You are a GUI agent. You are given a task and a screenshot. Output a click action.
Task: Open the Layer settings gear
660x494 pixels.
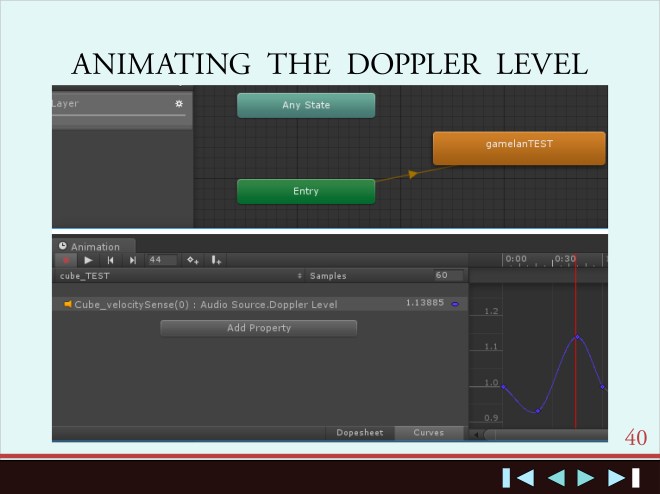[x=179, y=103]
